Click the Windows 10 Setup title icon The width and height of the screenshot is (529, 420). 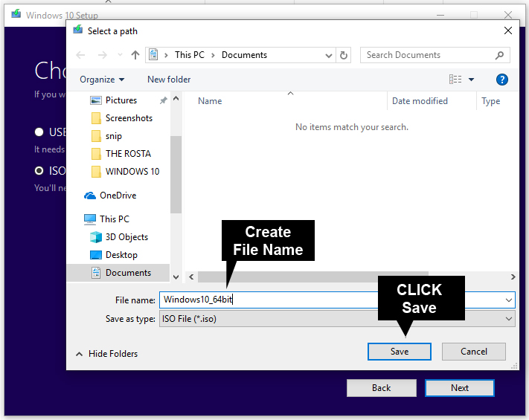tap(16, 14)
